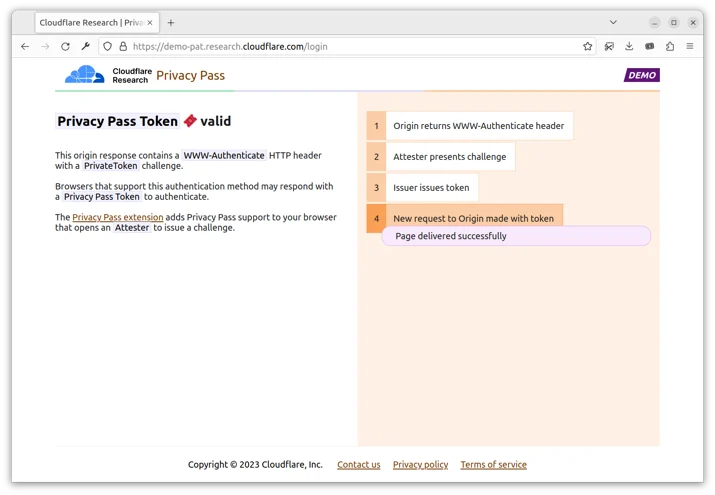Expand the list all tabs chevron

click(x=613, y=22)
